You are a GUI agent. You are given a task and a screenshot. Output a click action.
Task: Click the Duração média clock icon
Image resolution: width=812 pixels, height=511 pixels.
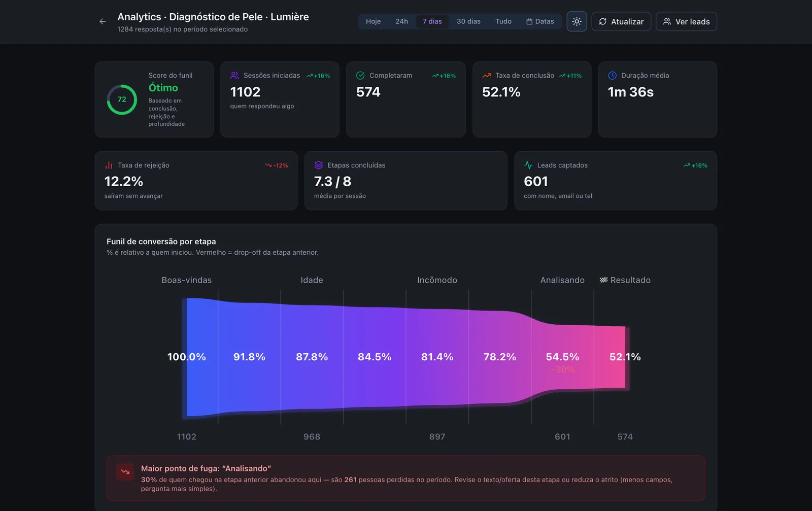pos(612,76)
